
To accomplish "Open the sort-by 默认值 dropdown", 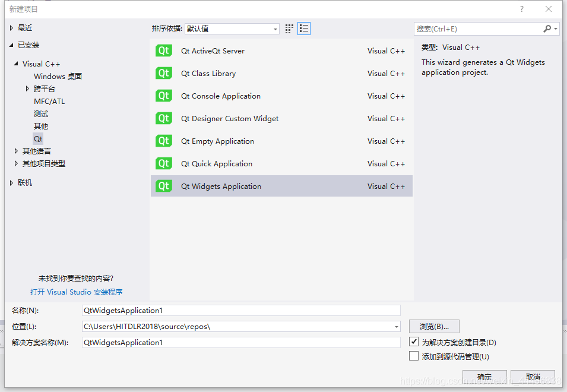I will 232,29.
